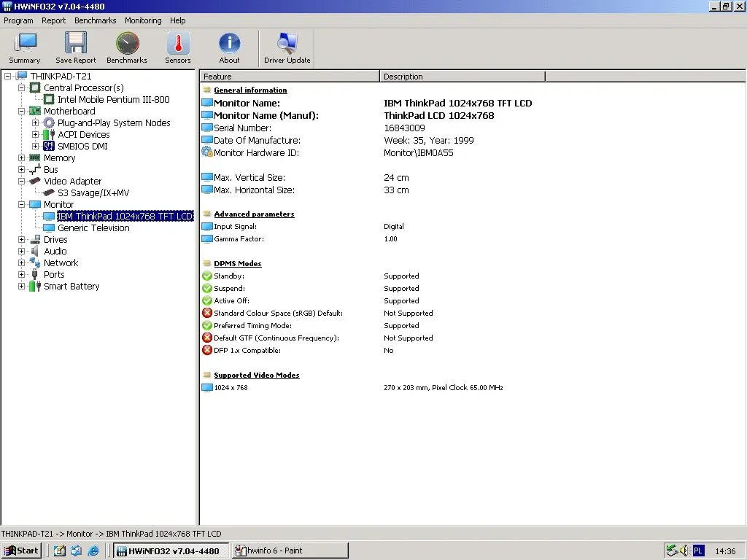The height and width of the screenshot is (560, 747).
Task: Open the Monitoring menu
Action: click(x=143, y=20)
